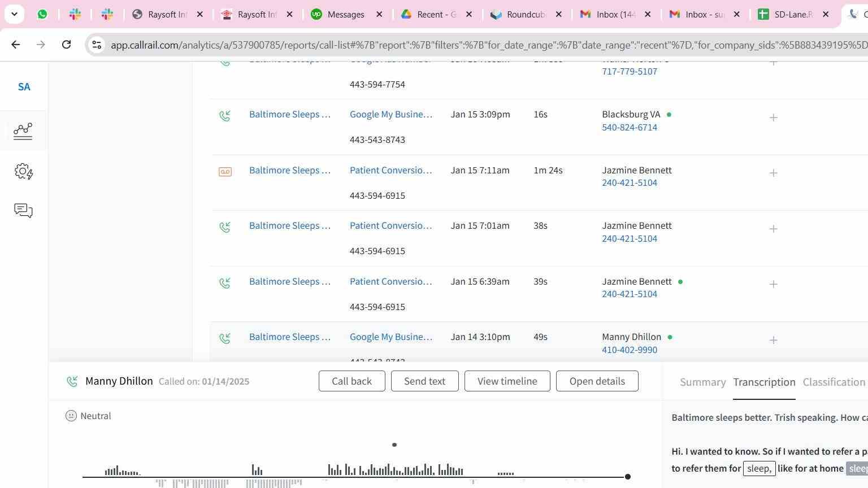Close the Messages browser tab
The width and height of the screenshot is (868, 488).
click(x=379, y=14)
